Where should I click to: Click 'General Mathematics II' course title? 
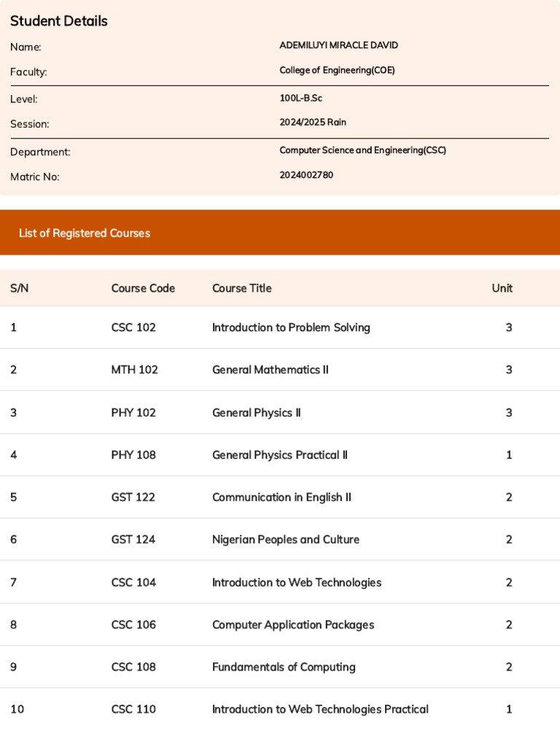[x=271, y=370]
